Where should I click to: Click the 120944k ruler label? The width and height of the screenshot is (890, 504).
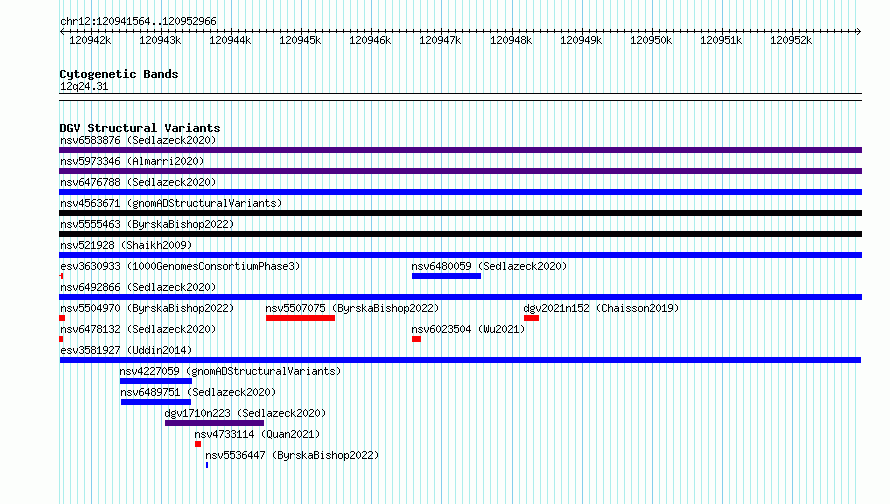pos(230,40)
